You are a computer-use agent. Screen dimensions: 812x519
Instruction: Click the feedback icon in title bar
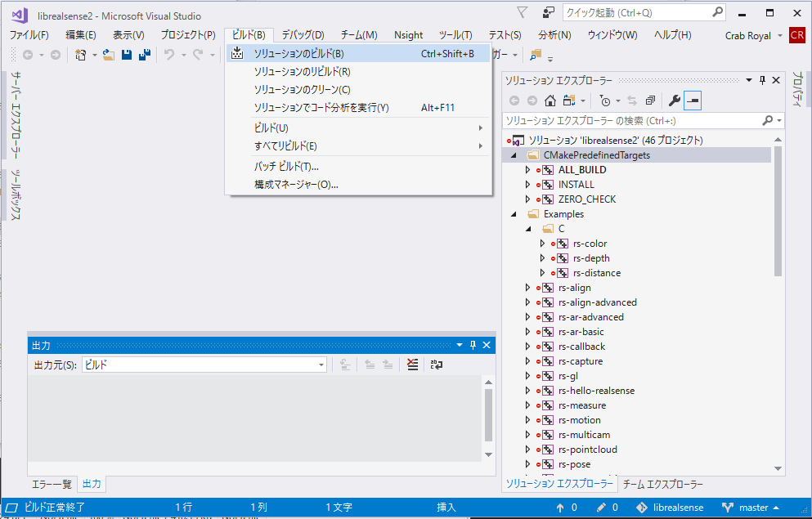(x=548, y=12)
